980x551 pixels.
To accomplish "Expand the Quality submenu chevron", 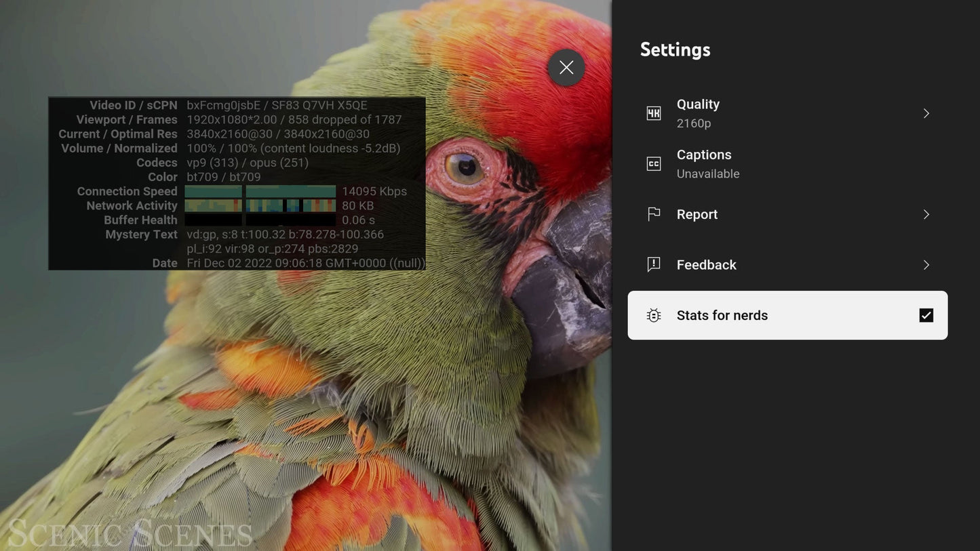I will [x=926, y=113].
